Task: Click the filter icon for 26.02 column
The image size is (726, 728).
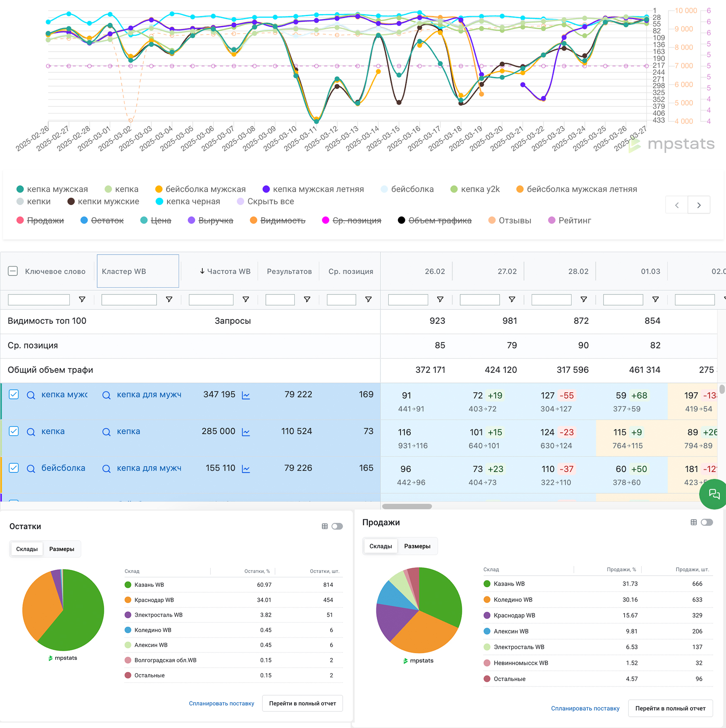Action: (x=440, y=299)
